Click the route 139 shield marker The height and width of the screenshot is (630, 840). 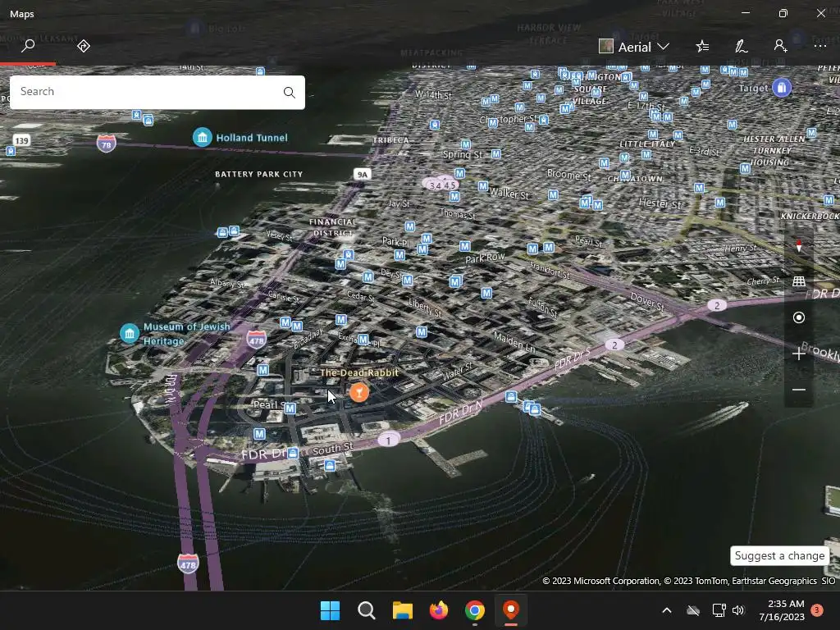click(x=21, y=140)
